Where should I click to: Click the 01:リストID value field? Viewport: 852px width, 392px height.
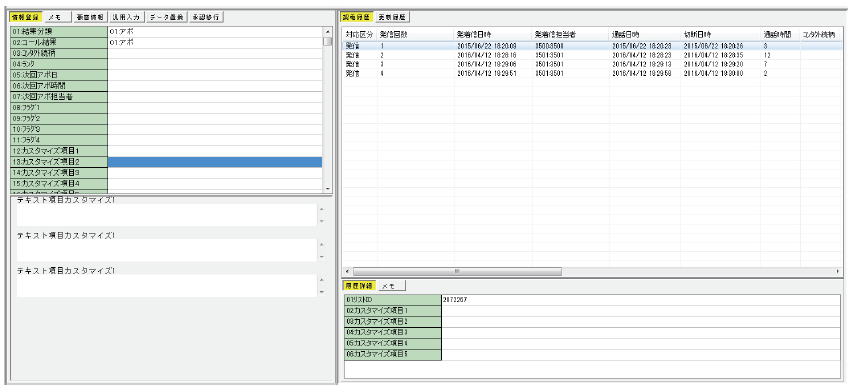tap(641, 300)
